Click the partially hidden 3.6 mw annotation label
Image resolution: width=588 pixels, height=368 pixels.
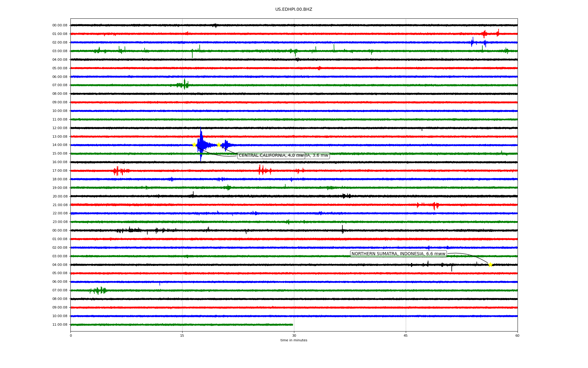click(x=318, y=155)
